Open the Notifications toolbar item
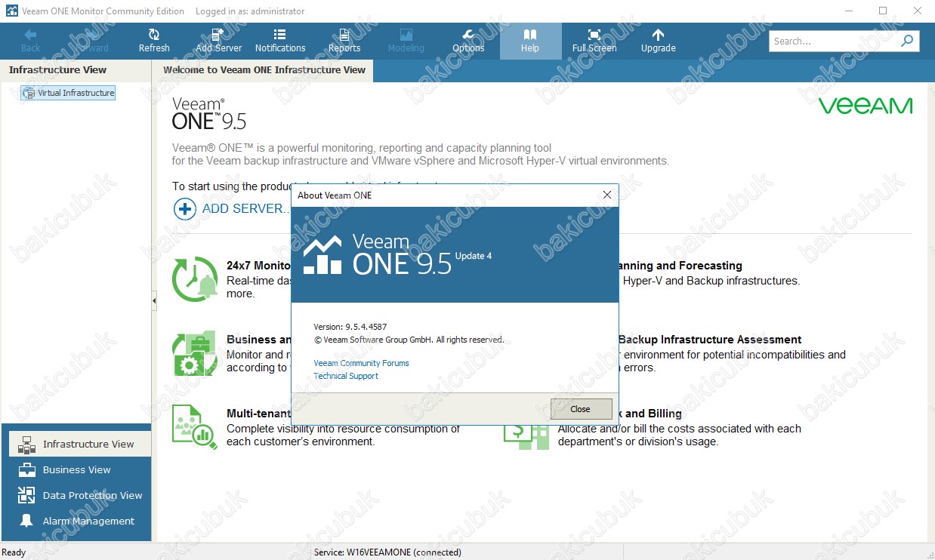The height and width of the screenshot is (560, 935). pyautogui.click(x=280, y=41)
